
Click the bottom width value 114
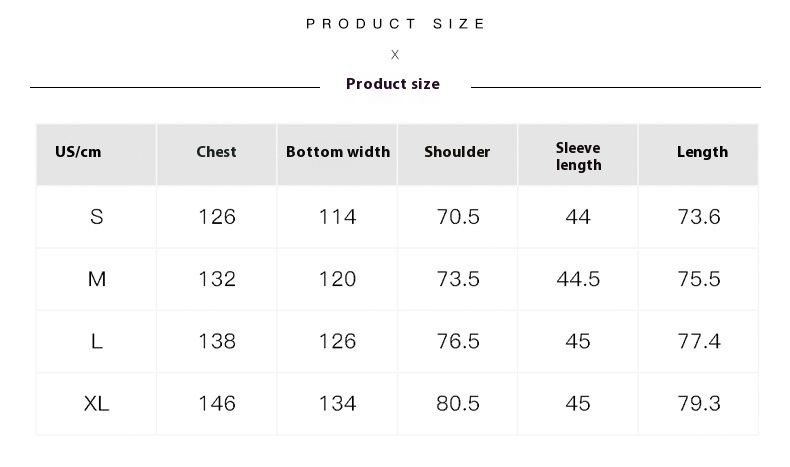pyautogui.click(x=337, y=217)
